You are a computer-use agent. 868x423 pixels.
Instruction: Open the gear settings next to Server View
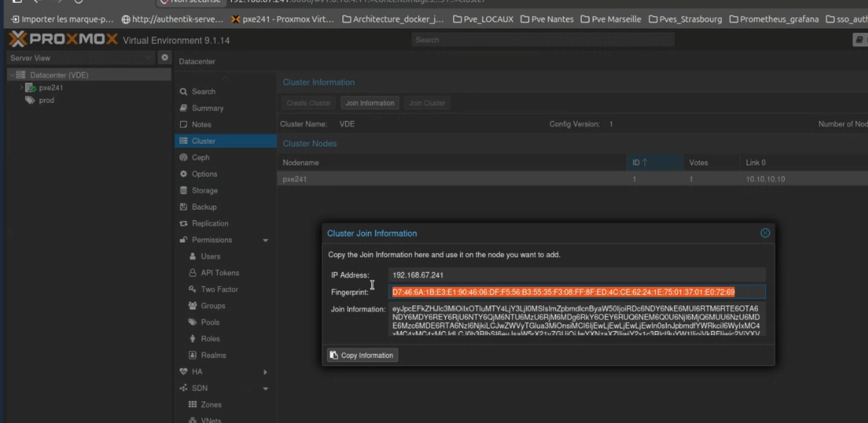click(165, 58)
